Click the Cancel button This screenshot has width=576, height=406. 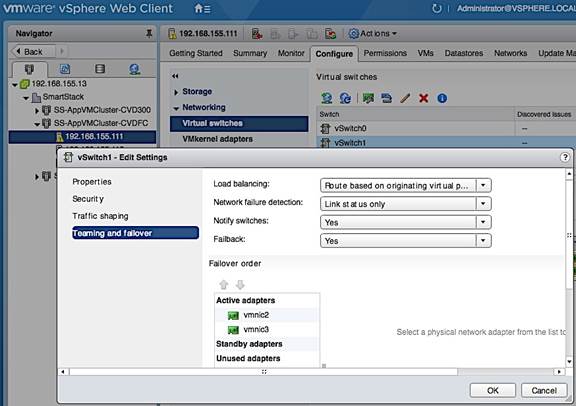pyautogui.click(x=544, y=391)
